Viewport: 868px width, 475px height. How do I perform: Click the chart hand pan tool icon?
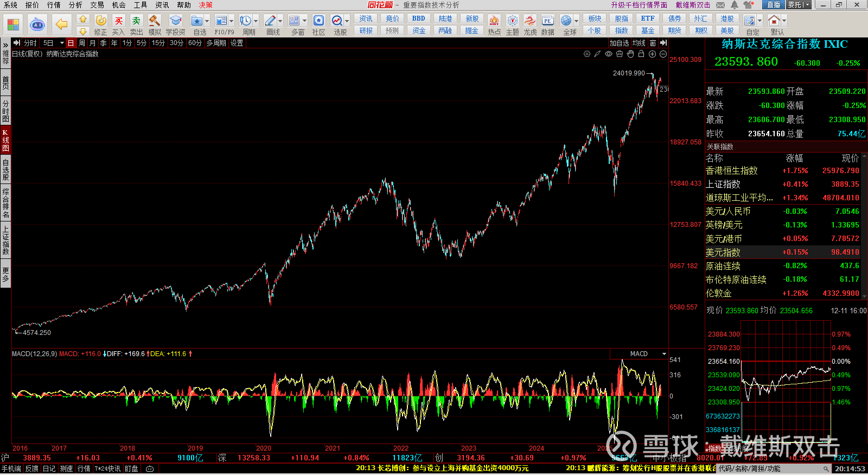pyautogui.click(x=630, y=54)
